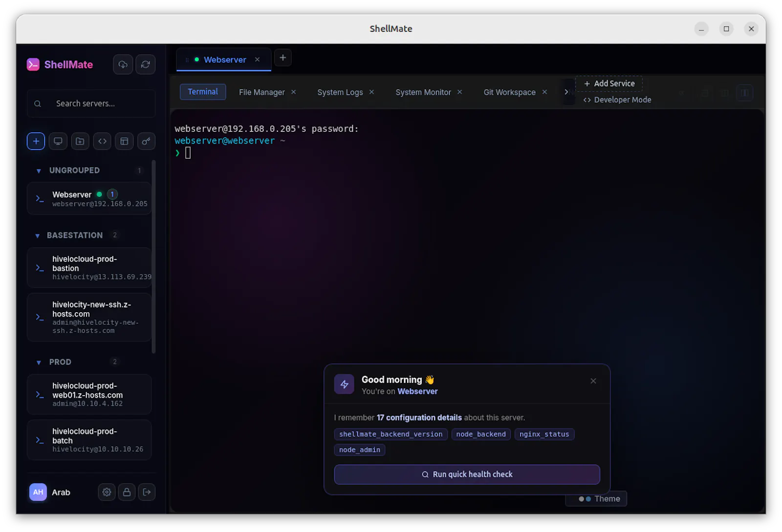Toggle the Theme switch
This screenshot has height=532, width=782.
tap(596, 499)
